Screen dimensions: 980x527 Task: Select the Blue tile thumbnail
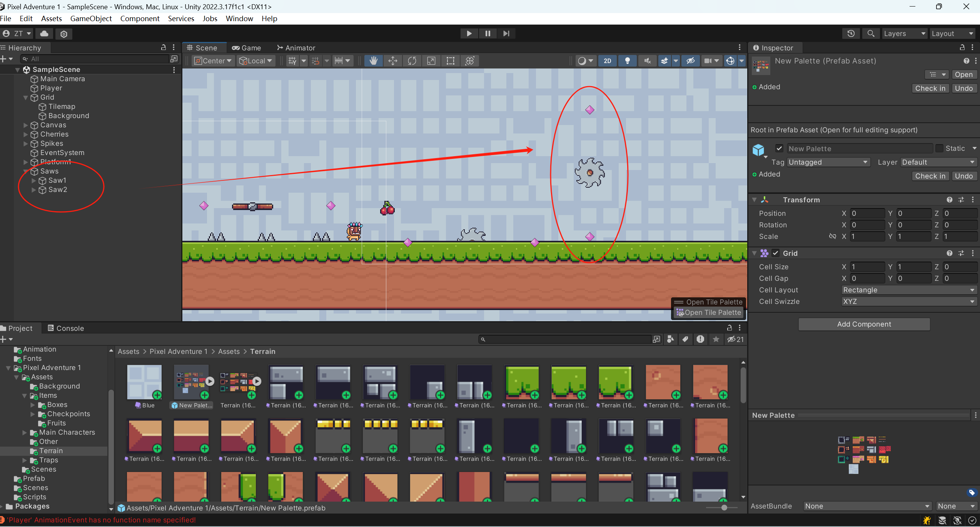click(144, 382)
